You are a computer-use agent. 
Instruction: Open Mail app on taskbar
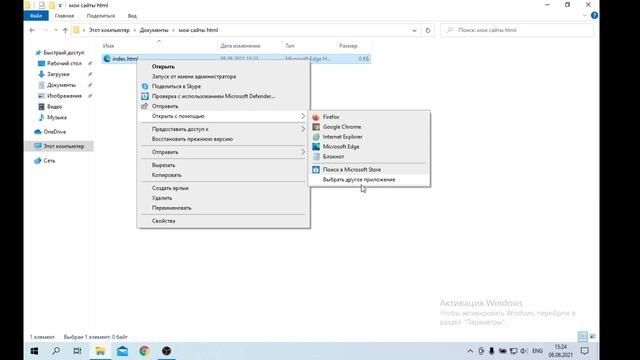tap(122, 351)
